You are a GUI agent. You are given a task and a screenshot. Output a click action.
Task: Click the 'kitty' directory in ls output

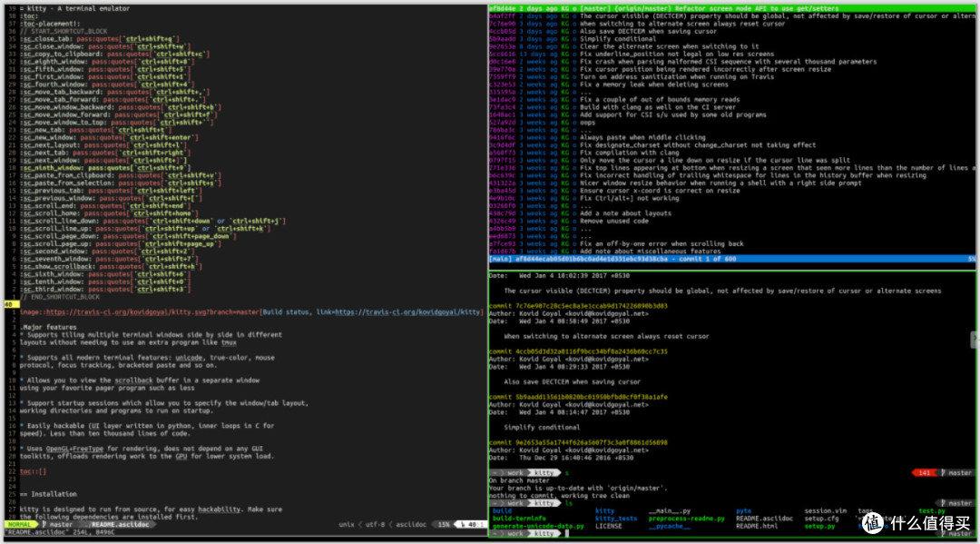click(x=604, y=511)
